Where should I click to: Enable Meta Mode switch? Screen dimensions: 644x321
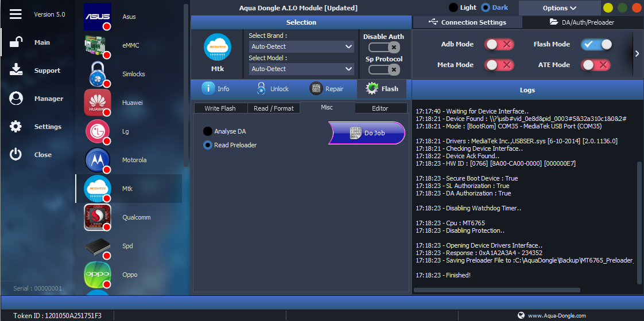coord(499,65)
